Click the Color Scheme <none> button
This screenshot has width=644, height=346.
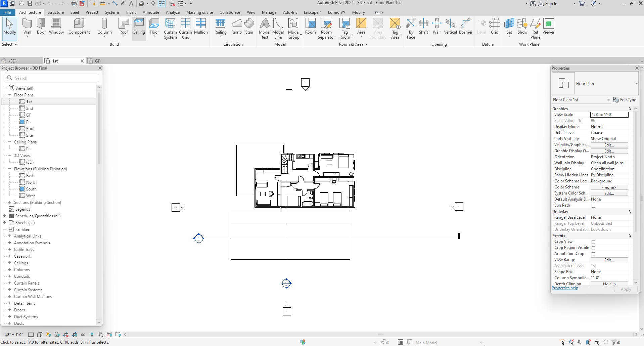609,187
